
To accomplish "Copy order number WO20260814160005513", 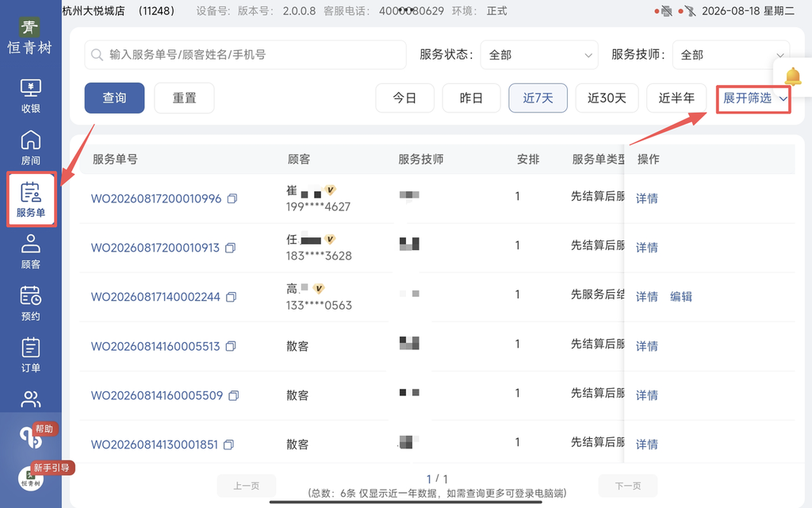I will pyautogui.click(x=231, y=346).
